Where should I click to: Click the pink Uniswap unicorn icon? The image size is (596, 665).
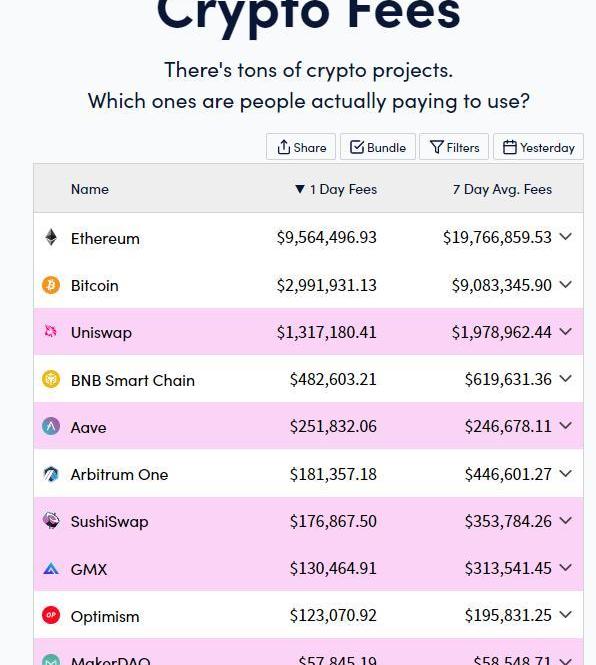pos(51,332)
